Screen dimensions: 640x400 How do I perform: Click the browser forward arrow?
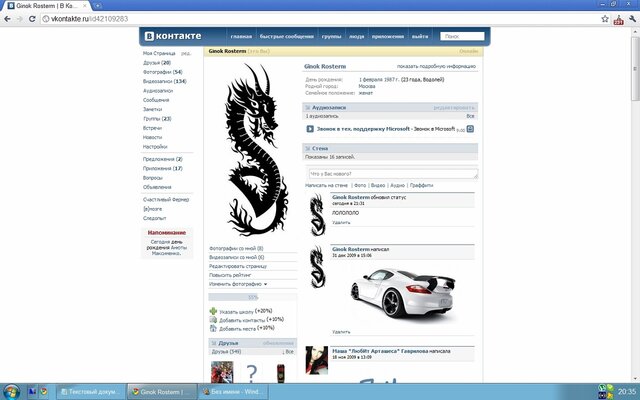(x=19, y=19)
